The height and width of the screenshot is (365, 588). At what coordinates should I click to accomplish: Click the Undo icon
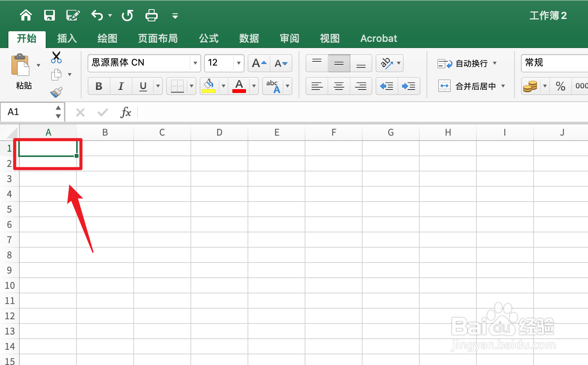pos(96,15)
